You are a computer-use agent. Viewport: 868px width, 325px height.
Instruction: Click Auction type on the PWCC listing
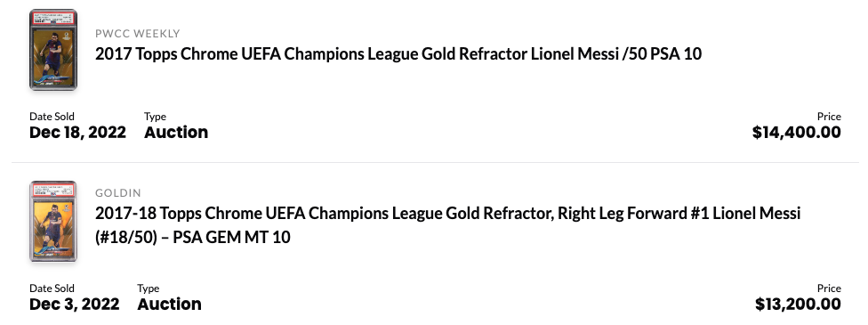(x=176, y=133)
